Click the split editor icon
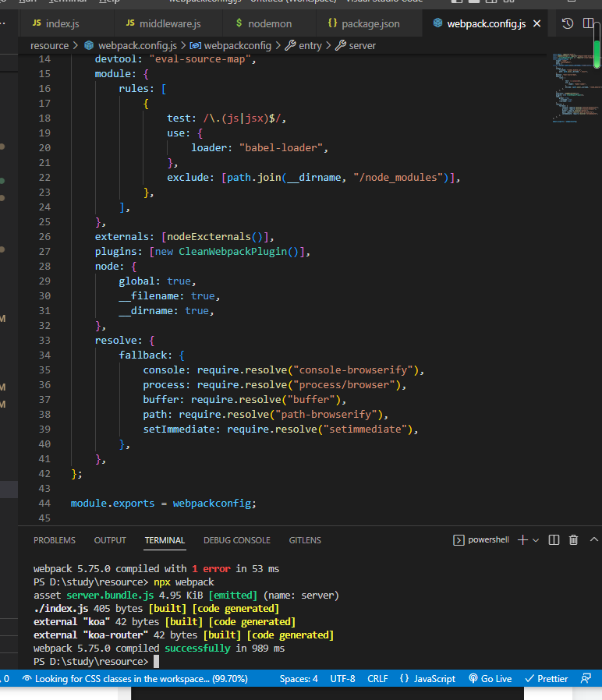Screen dimensions: 602x700 click(x=588, y=24)
